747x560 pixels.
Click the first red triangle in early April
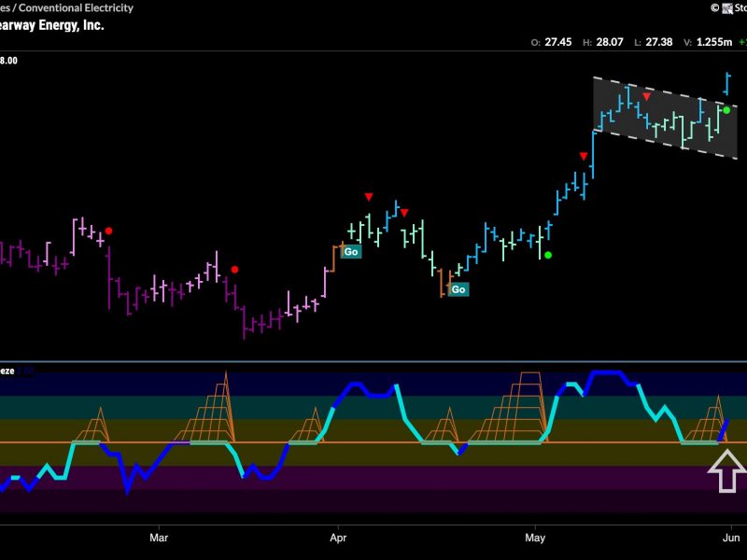click(369, 197)
